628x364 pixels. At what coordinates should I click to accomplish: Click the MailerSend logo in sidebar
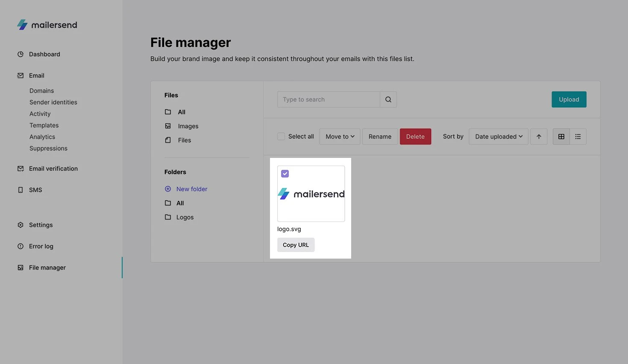coord(47,25)
